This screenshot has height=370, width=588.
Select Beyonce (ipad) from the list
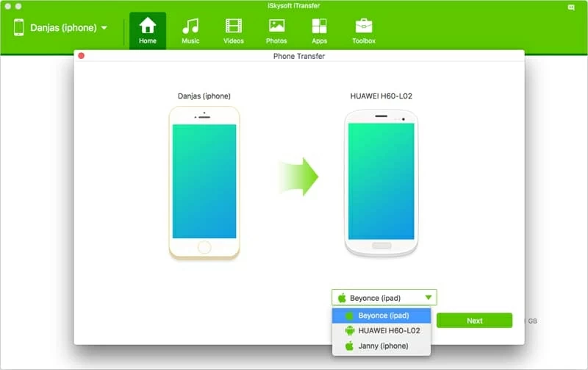[x=382, y=316]
